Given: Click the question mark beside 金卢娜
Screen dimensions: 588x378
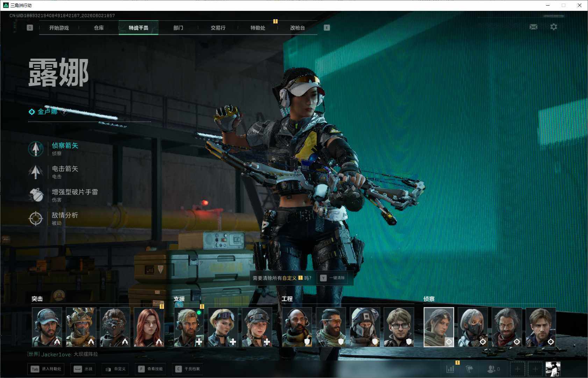Looking at the screenshot, I should pyautogui.click(x=64, y=112).
